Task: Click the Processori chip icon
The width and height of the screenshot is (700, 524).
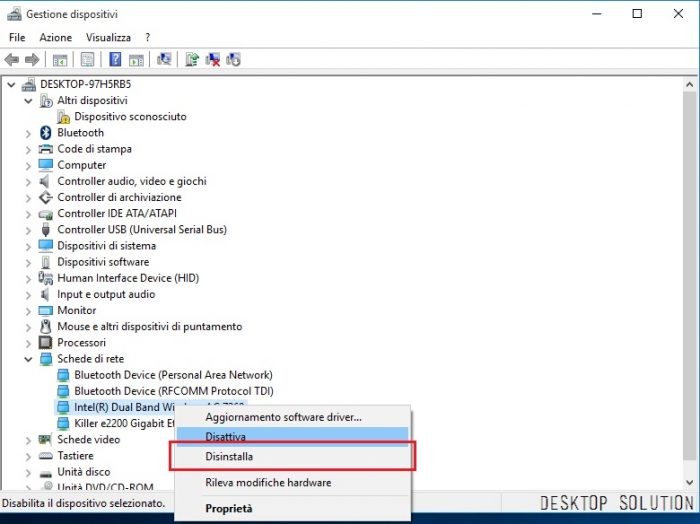Action: (46, 343)
